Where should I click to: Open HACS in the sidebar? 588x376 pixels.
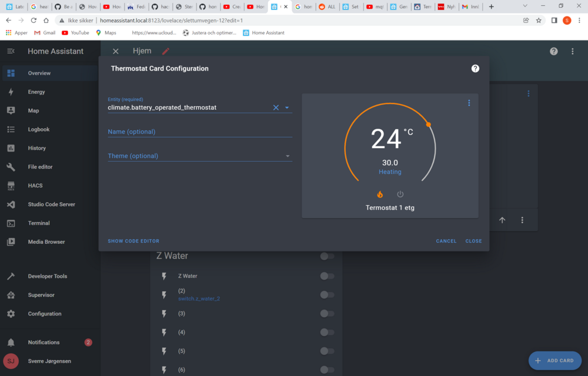point(35,186)
